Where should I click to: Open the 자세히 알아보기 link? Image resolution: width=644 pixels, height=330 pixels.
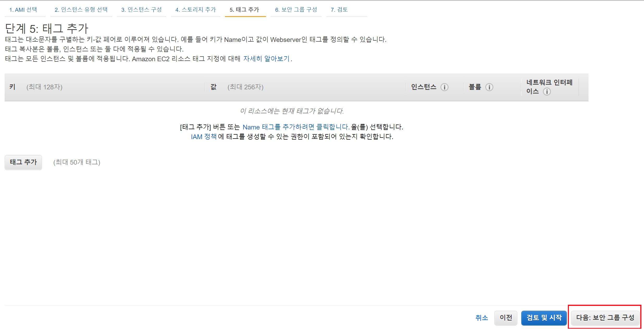266,59
